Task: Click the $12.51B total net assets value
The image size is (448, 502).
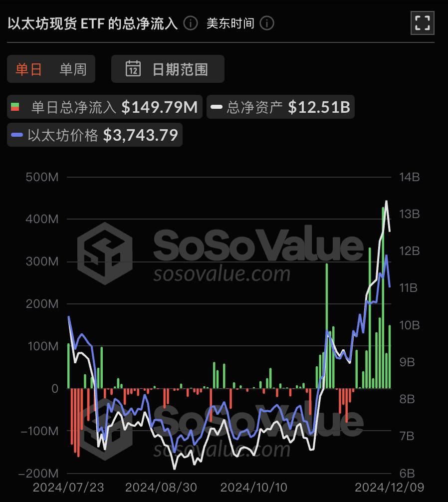Action: [x=319, y=107]
